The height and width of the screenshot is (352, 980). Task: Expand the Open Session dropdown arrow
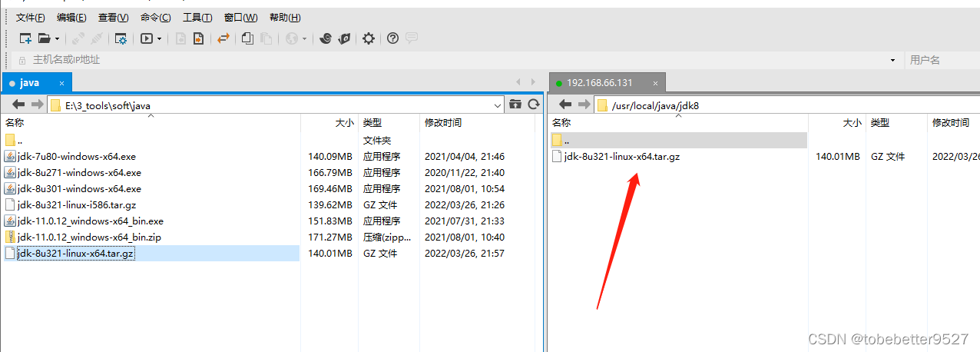tap(57, 38)
